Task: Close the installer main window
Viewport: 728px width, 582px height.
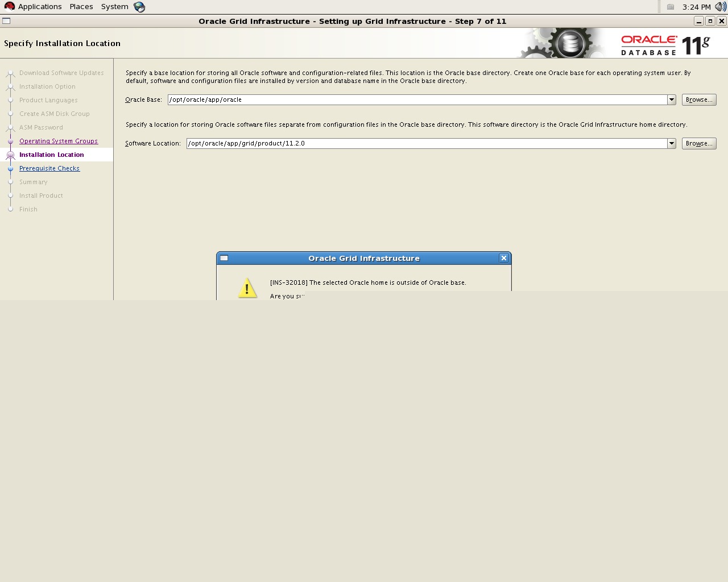Action: (x=722, y=21)
